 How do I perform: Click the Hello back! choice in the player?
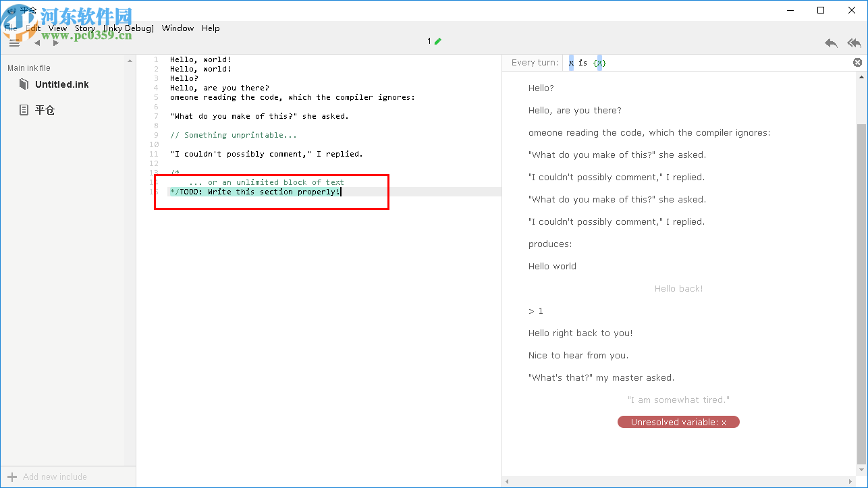pos(678,288)
